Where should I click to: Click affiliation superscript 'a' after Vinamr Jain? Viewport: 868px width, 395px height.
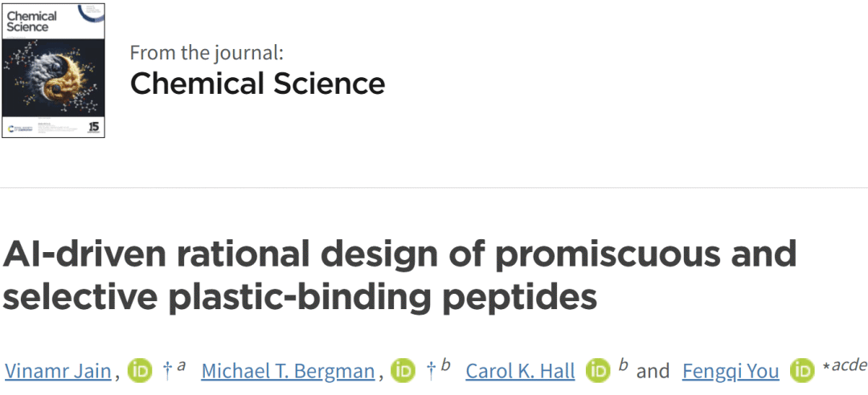click(x=182, y=366)
